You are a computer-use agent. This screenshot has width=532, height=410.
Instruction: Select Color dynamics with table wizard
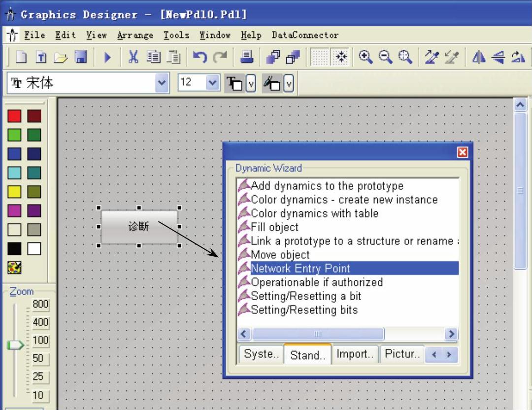coord(314,213)
